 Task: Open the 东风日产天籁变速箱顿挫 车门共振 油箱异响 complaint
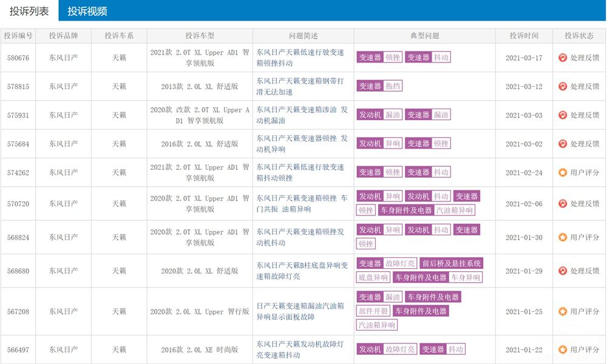click(x=302, y=203)
